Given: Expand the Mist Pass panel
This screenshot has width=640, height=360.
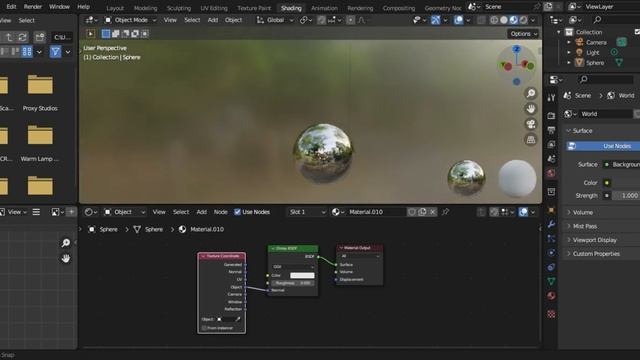Looking at the screenshot, I should click(584, 226).
